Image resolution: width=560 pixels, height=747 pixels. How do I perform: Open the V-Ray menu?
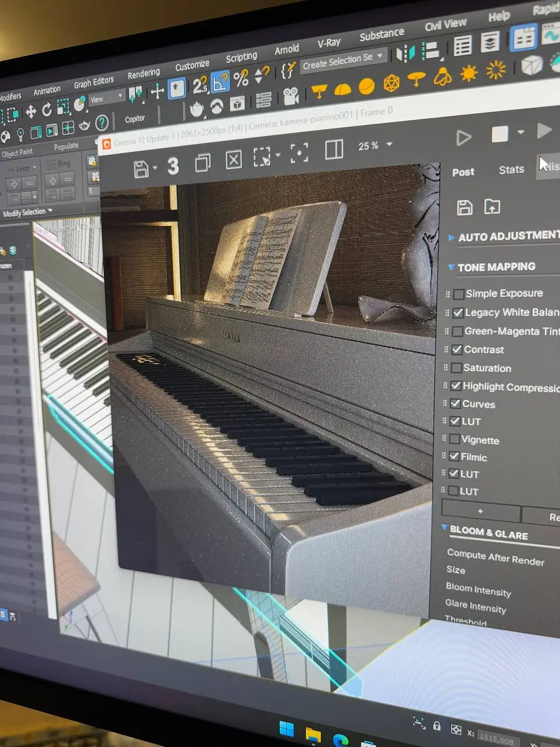coord(328,43)
